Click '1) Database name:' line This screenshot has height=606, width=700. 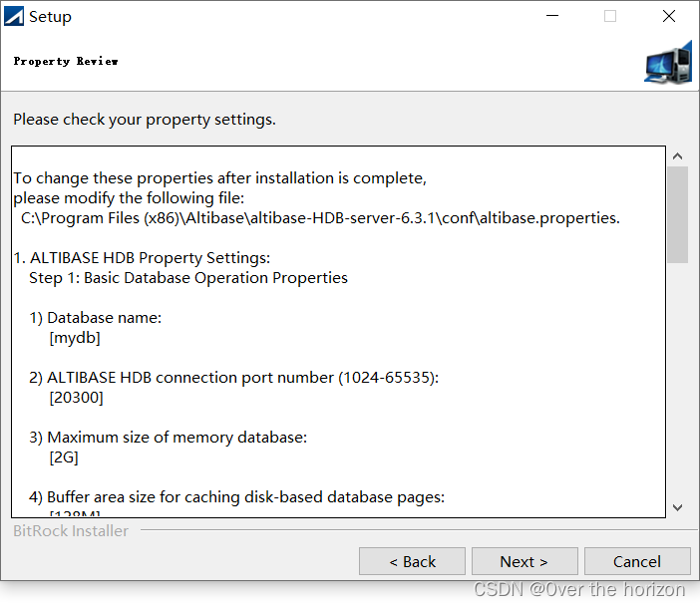pos(95,318)
